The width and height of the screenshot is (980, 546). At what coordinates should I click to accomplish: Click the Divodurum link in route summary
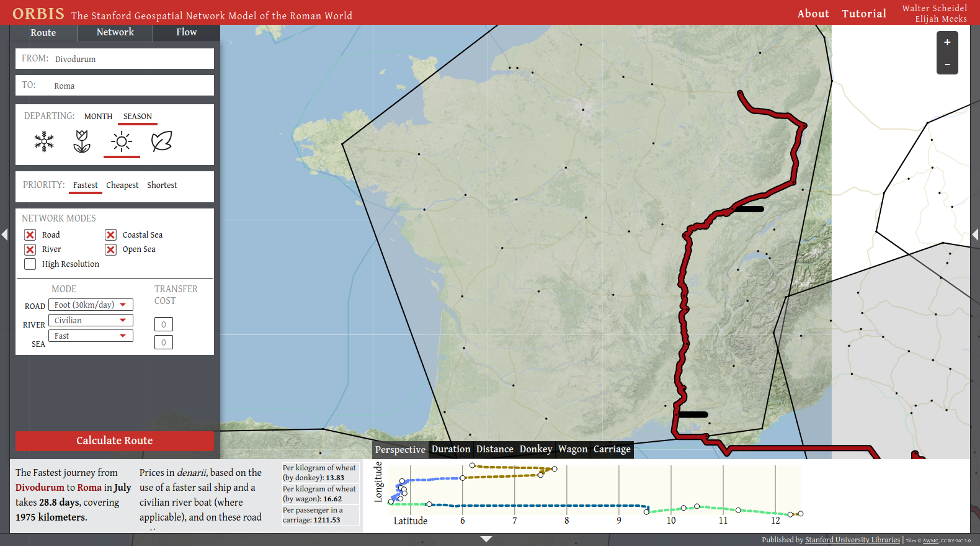click(40, 488)
